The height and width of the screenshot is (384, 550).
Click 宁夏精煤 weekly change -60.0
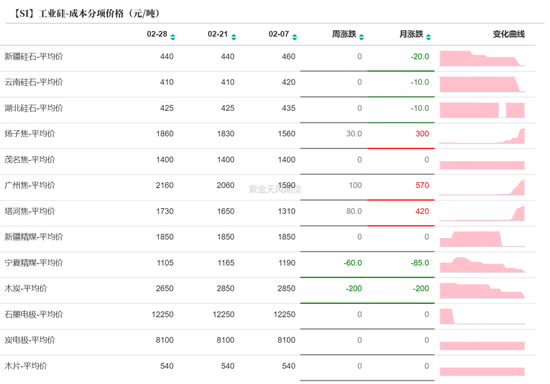point(353,263)
